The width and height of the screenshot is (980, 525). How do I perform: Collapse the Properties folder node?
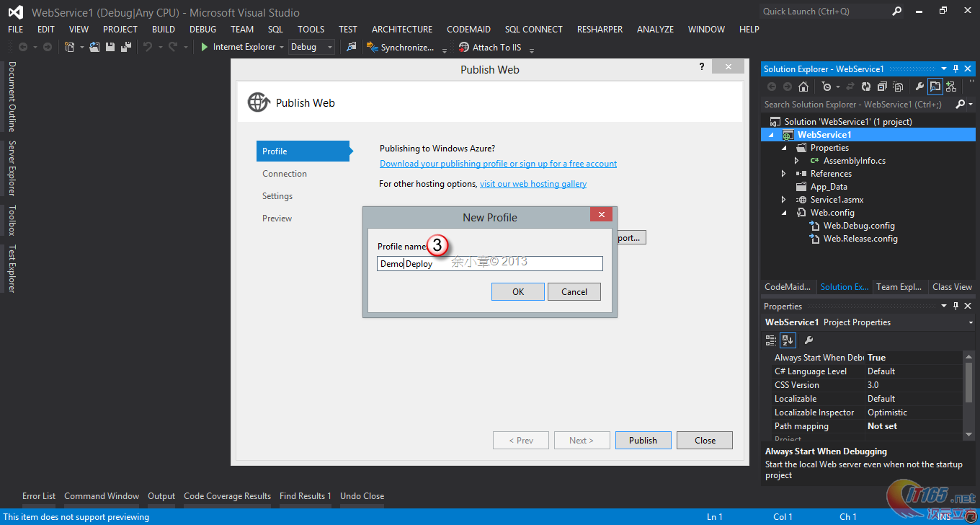coord(784,148)
